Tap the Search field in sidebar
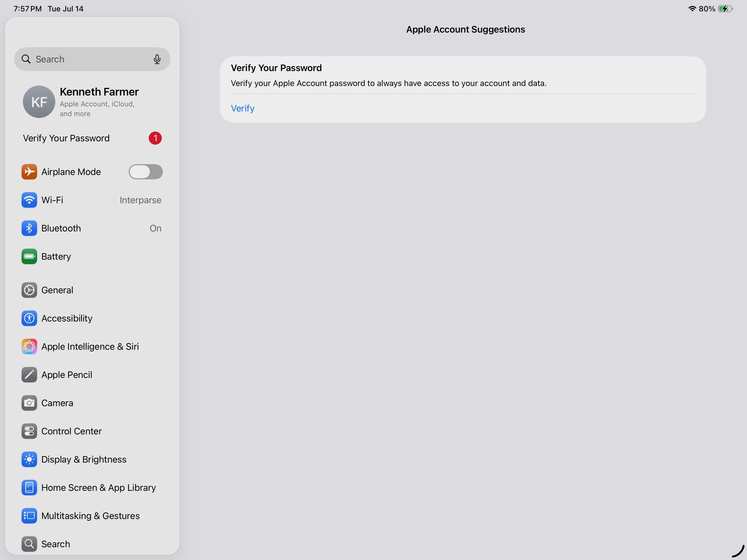The height and width of the screenshot is (560, 747). pyautogui.click(x=92, y=59)
